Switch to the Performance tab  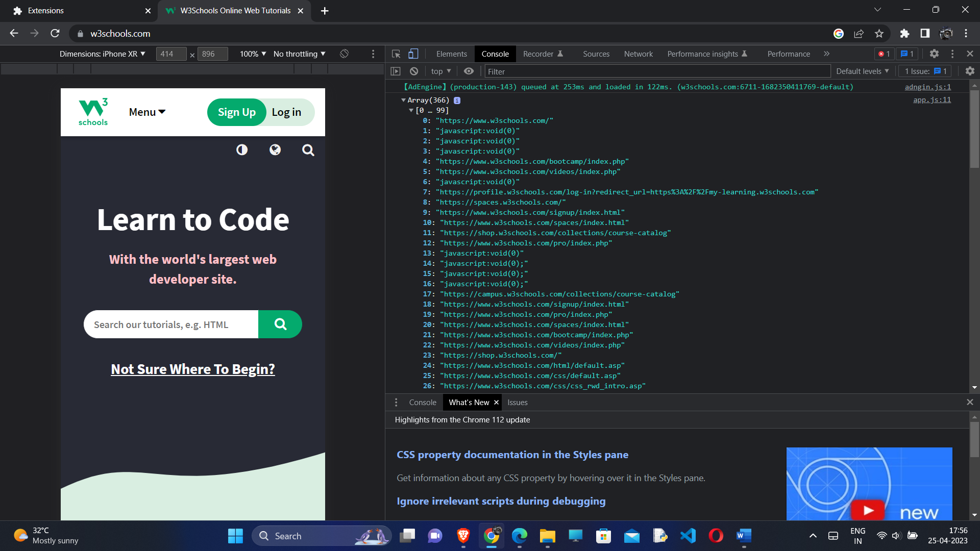tap(789, 54)
